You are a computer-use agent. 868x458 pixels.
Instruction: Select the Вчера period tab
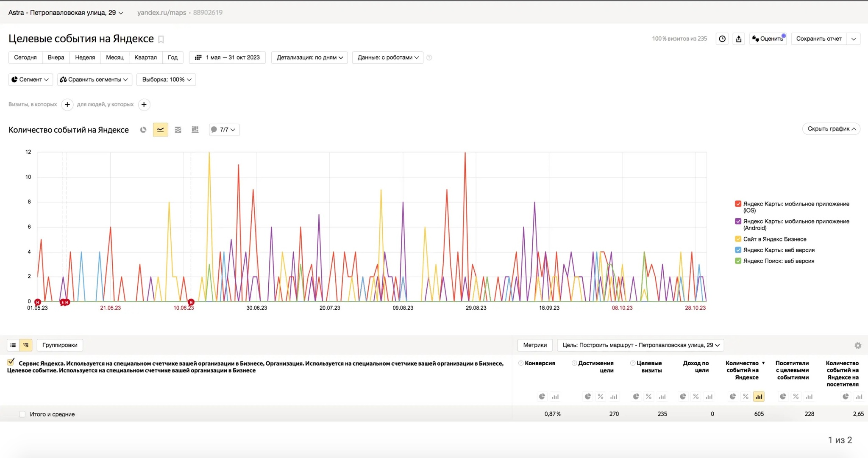point(56,58)
